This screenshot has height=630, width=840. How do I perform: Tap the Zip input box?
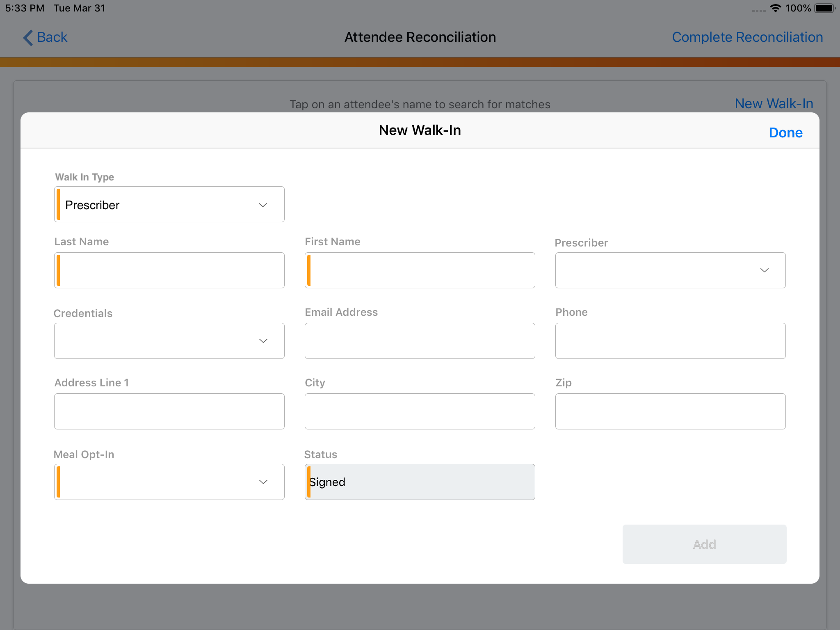point(670,411)
